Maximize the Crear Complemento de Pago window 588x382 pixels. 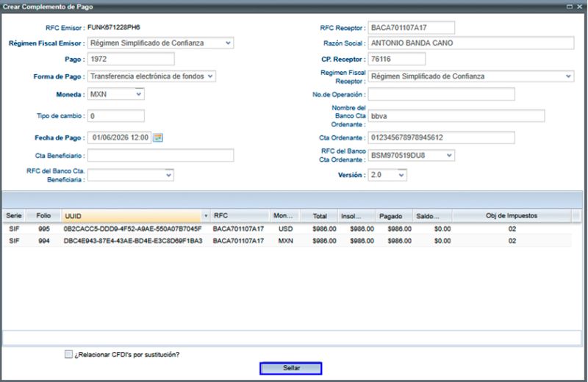(569, 7)
